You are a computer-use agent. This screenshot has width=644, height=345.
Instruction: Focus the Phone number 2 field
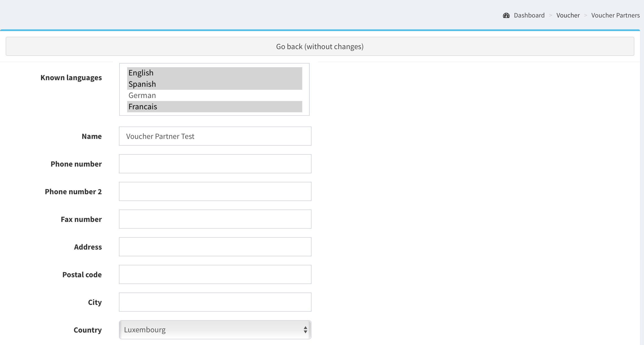(215, 191)
